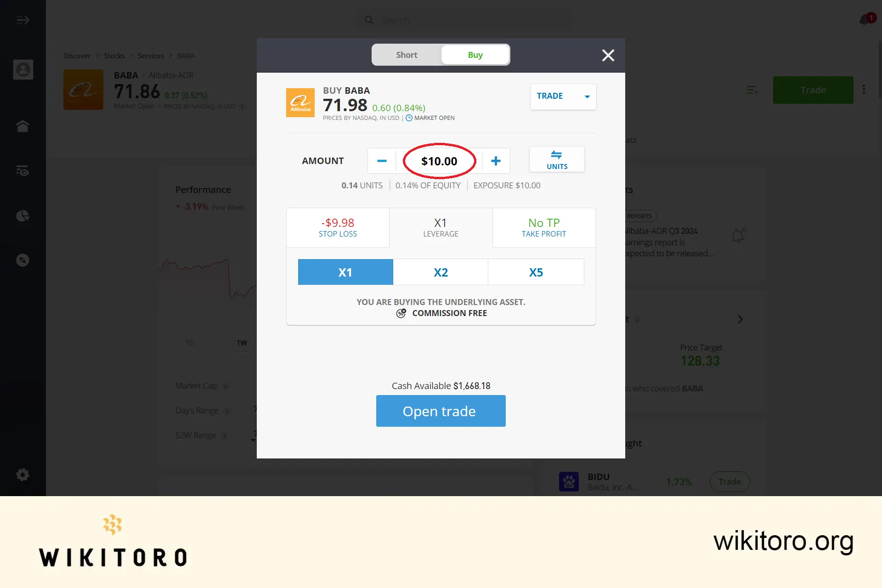Select X5 leverage multiplier option
The height and width of the screenshot is (588, 882).
coord(536,271)
